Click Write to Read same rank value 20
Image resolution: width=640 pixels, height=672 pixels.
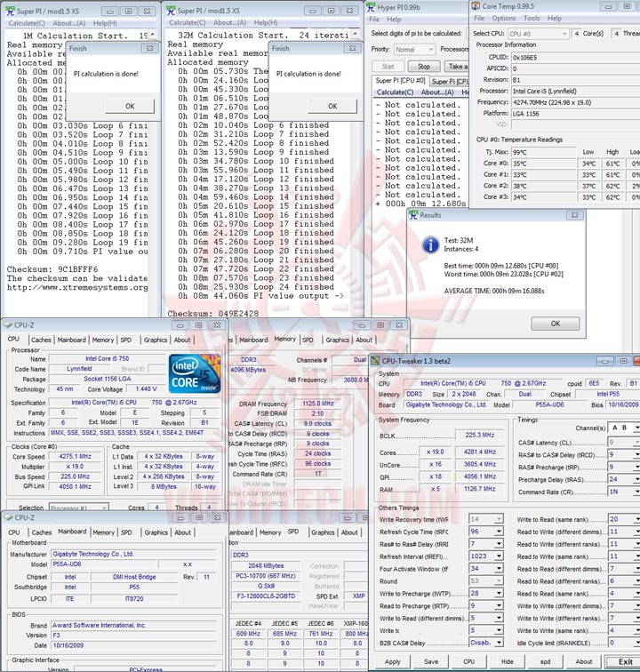coord(620,519)
